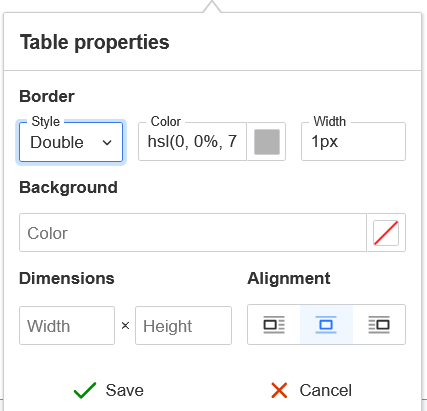Click the border Color field label
Screen dimensions: 427x411
click(x=166, y=121)
